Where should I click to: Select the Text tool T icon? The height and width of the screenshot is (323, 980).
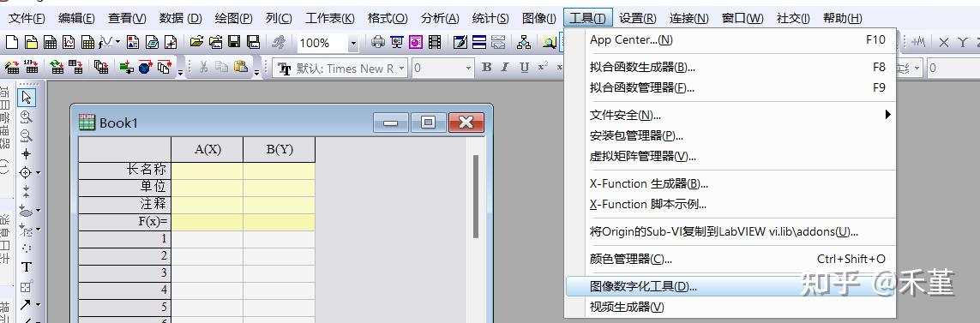(27, 267)
